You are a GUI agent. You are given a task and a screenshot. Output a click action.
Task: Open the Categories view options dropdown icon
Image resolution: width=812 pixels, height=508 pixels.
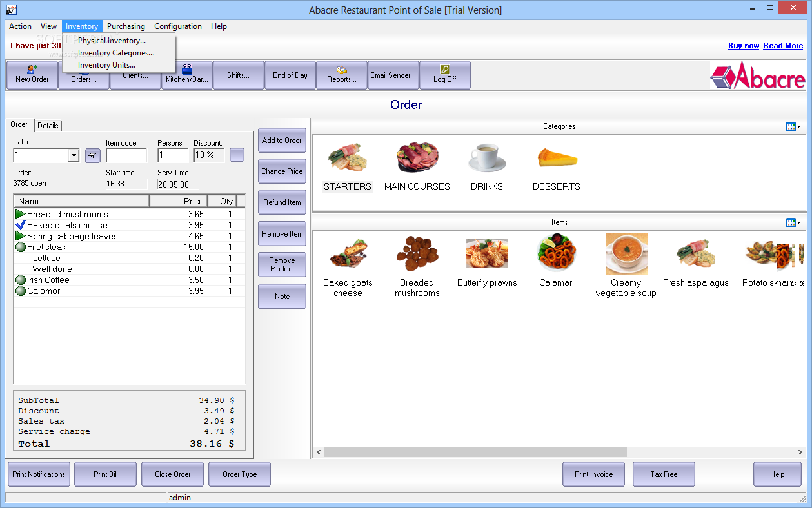click(x=793, y=126)
